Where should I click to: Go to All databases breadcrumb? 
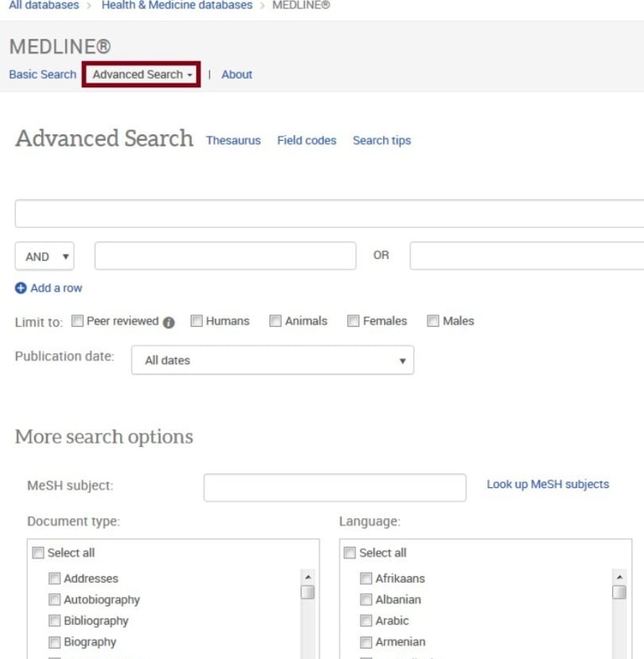pyautogui.click(x=44, y=5)
